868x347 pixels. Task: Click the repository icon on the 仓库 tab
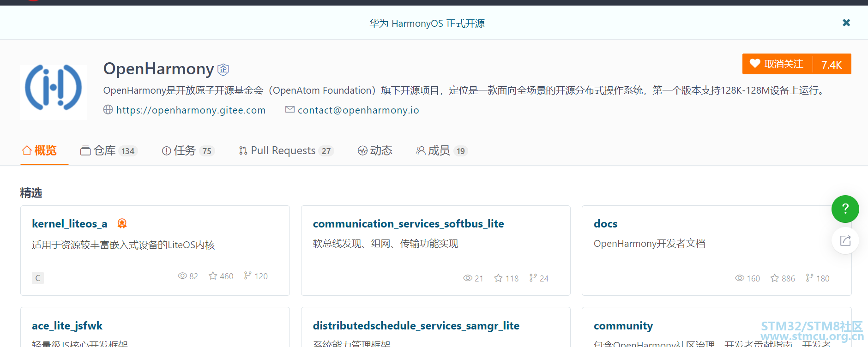point(85,151)
